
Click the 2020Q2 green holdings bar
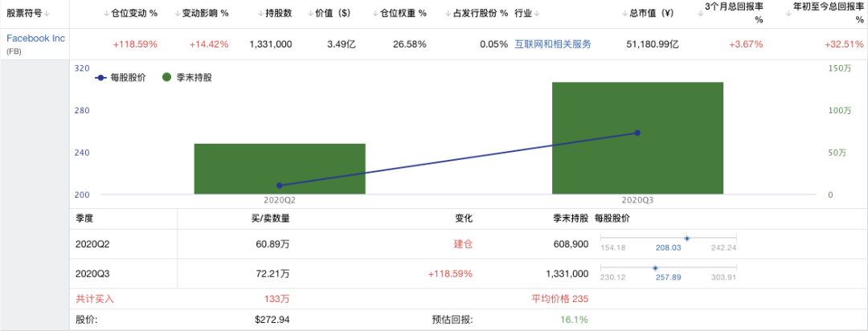280,169
